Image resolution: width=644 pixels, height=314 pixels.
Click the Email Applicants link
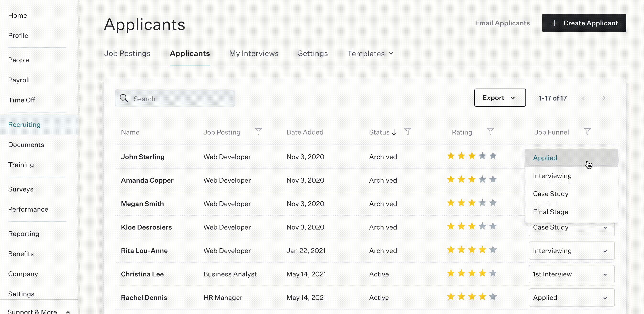tap(502, 23)
